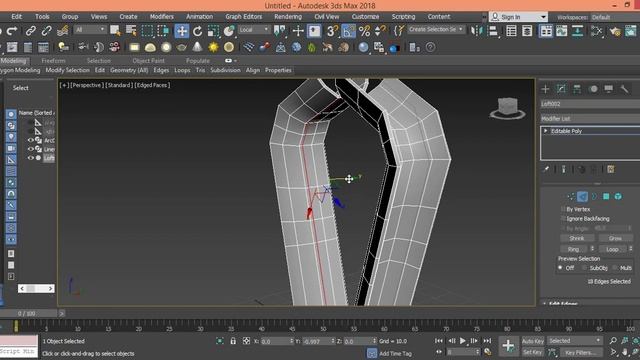Click the Mirror tool icon

coord(476,31)
